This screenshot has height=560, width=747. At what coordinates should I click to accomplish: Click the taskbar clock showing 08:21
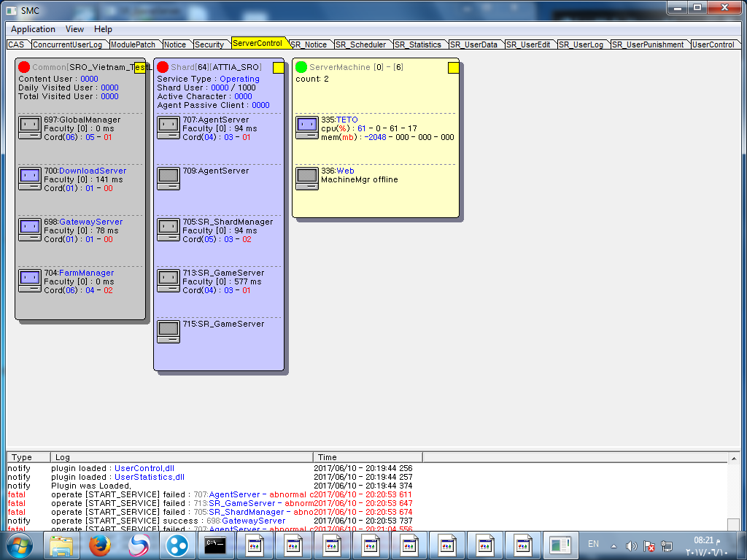point(707,546)
